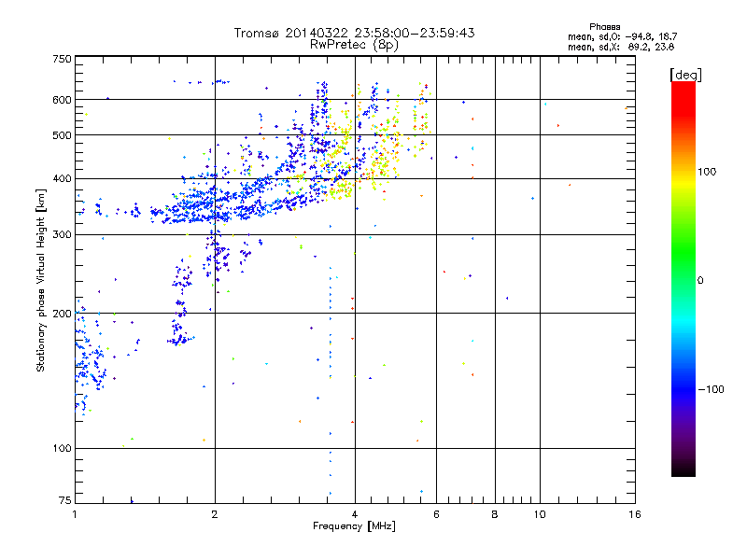Image resolution: width=747 pixels, height=560 pixels.
Task: Click the colorbar tick label '0'
Action: [700, 281]
